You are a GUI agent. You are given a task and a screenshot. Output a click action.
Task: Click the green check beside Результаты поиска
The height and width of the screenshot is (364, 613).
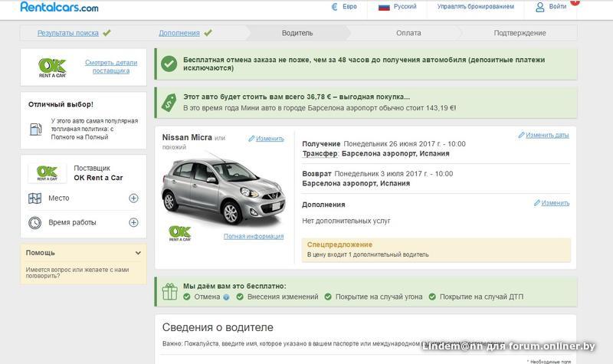(x=107, y=33)
